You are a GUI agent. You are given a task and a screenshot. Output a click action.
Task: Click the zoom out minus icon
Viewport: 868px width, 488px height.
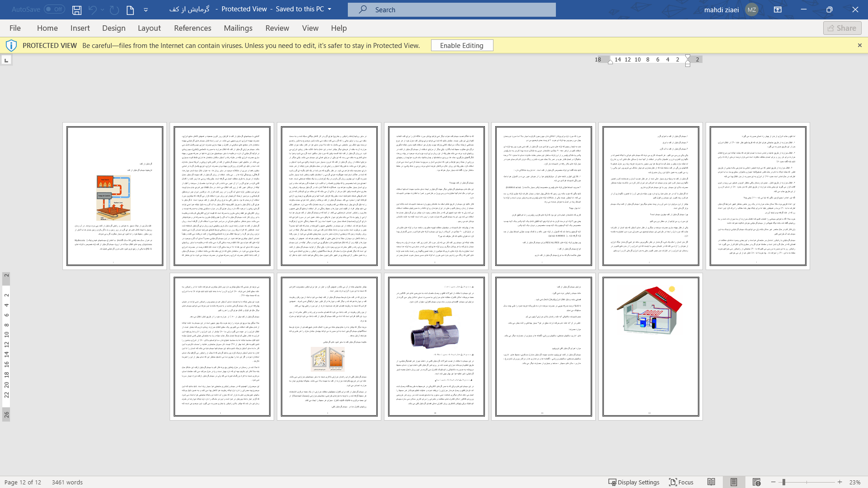tap(773, 482)
